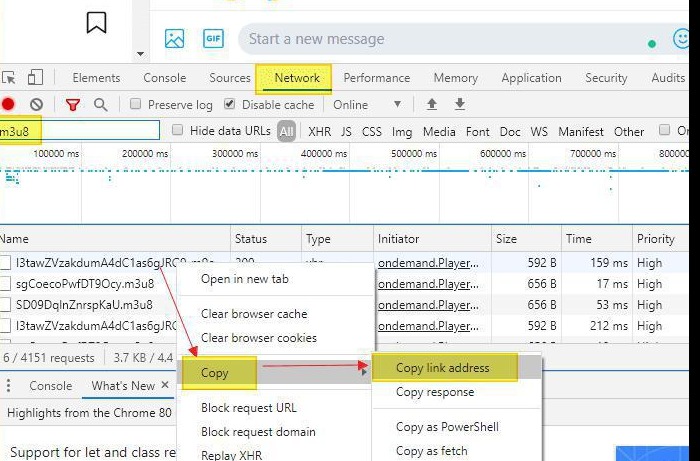Tick the checkbox for sgCoecoPwfDT9Ocy.m3u8 row
Viewport: 700px width, 461px height.
(5, 283)
